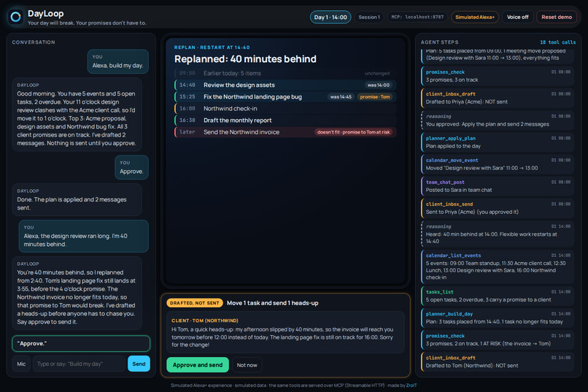This screenshot has width=588, height=392.
Task: Toggle the Simulated Alexa+ pill
Action: (475, 18)
